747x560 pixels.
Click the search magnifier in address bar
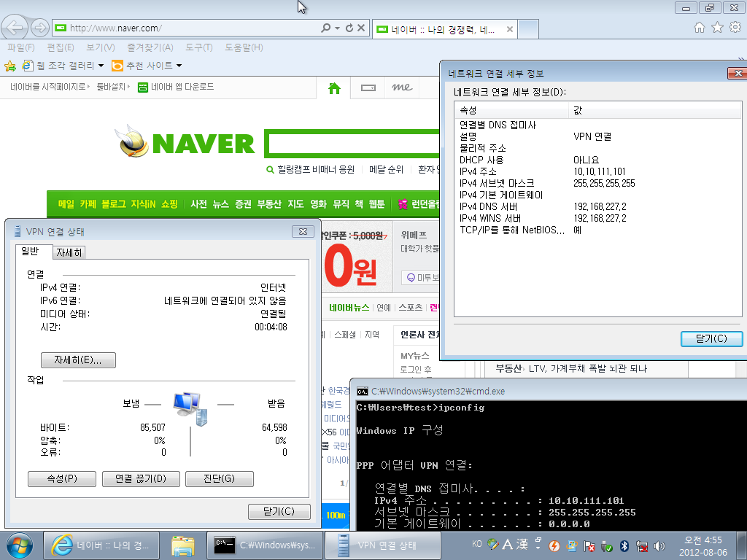pyautogui.click(x=326, y=28)
